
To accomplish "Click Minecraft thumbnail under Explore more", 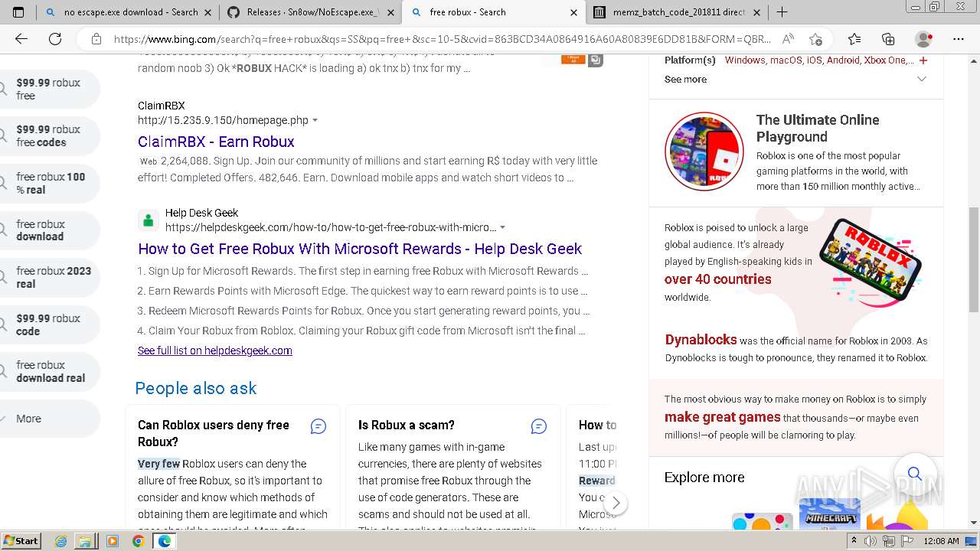I will (829, 514).
